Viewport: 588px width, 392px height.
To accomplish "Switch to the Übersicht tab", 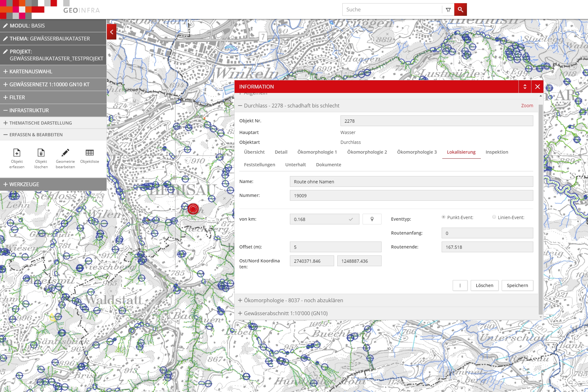I will [x=254, y=152].
